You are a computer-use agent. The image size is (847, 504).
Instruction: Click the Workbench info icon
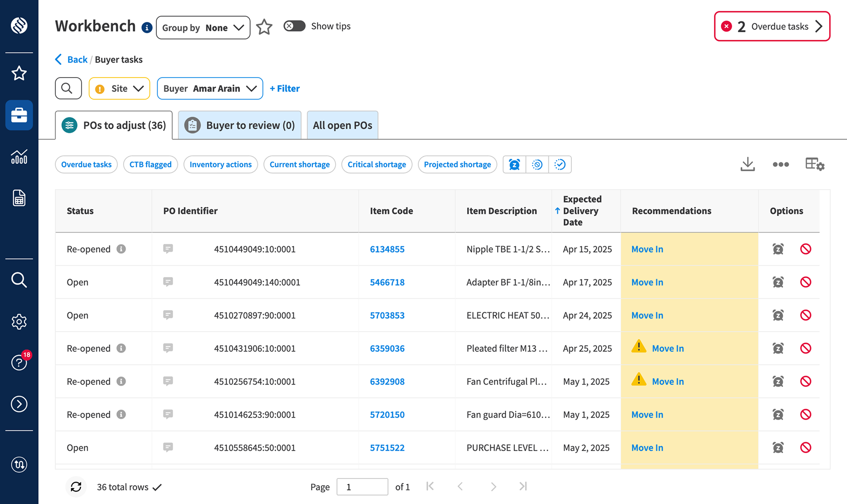[147, 28]
